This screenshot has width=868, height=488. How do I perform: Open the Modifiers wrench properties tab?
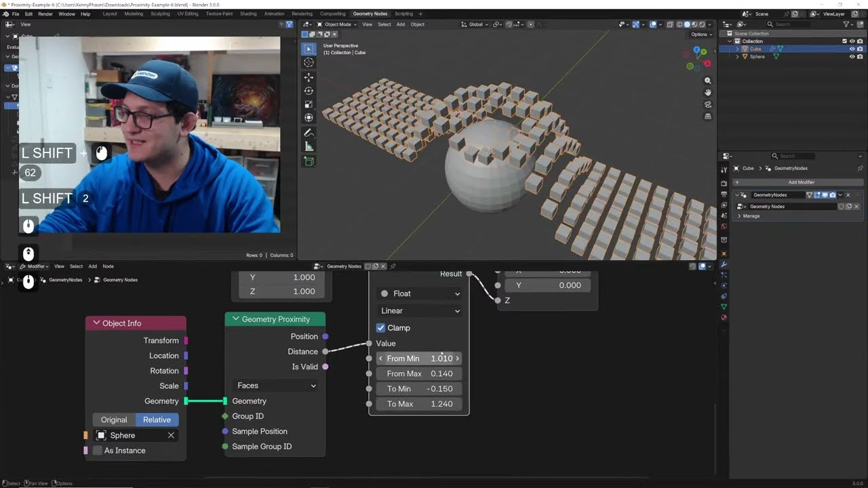coord(724,264)
